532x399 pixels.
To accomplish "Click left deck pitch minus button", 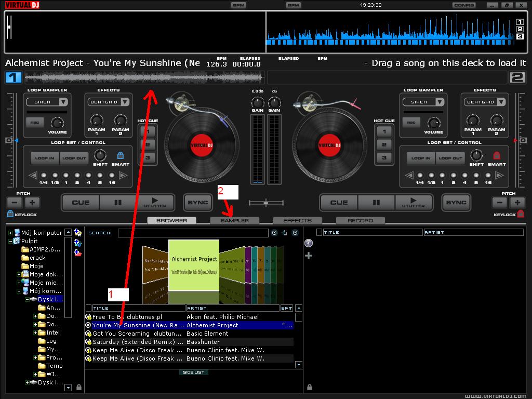I will (x=15, y=203).
